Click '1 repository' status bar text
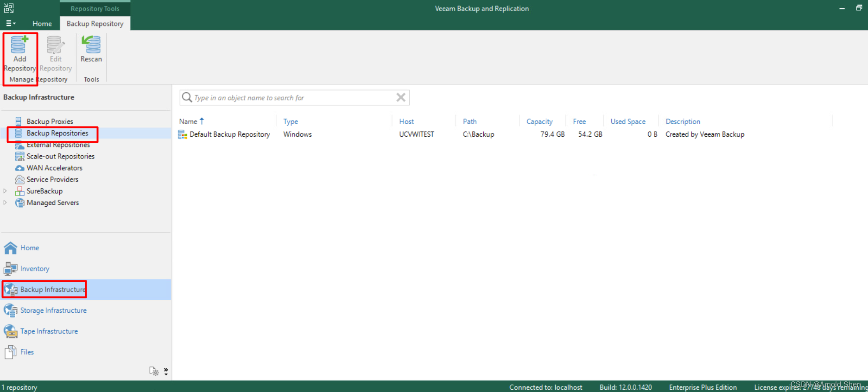The height and width of the screenshot is (392, 868). point(19,387)
